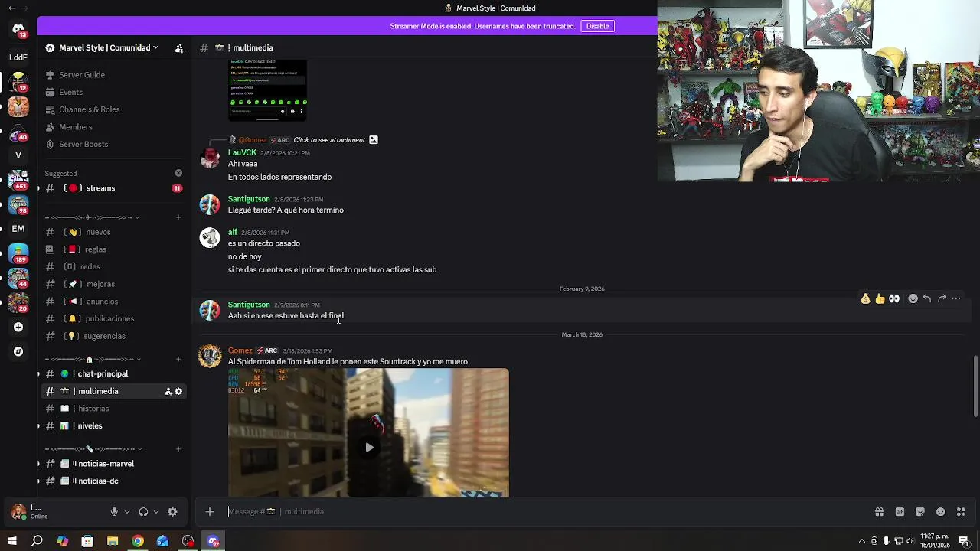Open Channels & Roles
The height and width of the screenshot is (551, 980).
tap(114, 109)
